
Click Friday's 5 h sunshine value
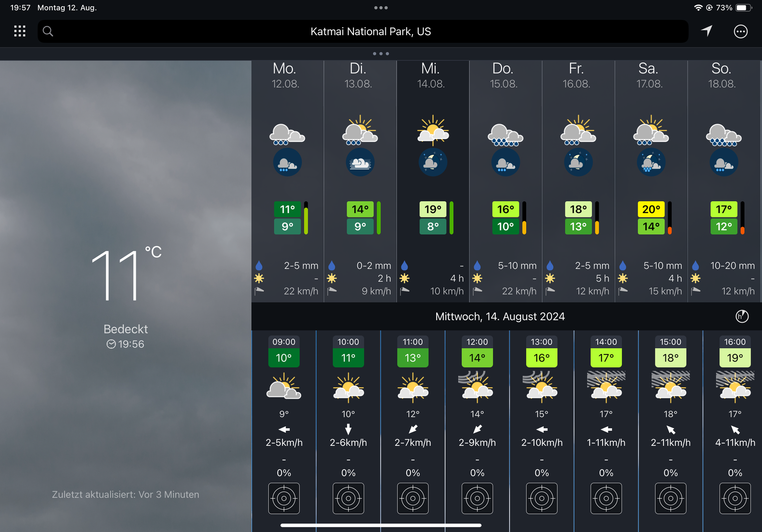coord(602,278)
